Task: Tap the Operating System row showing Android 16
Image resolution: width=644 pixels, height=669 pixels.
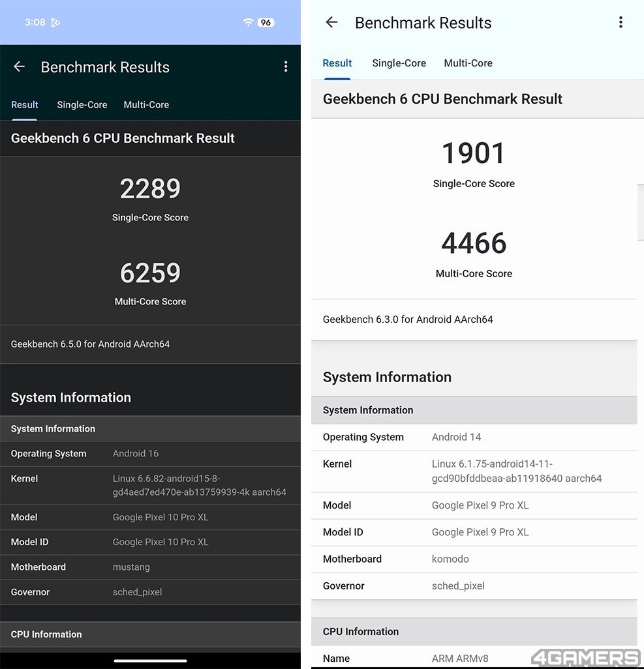Action: point(150,454)
